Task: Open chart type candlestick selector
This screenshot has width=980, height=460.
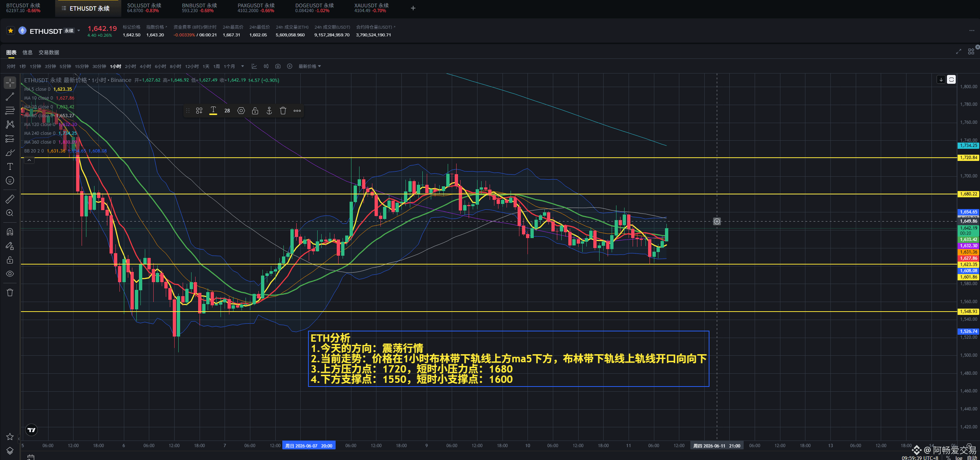Action: 266,66
